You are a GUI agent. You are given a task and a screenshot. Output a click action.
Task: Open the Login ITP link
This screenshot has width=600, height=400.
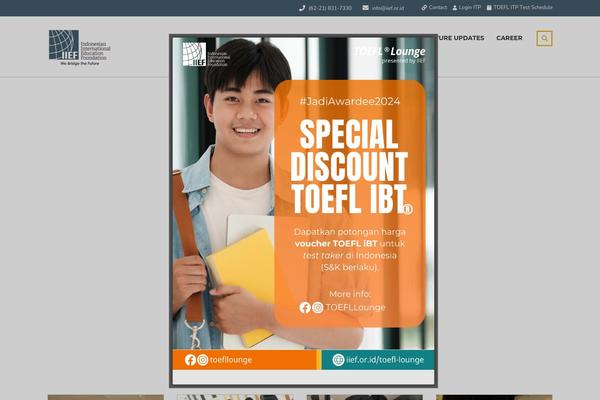470,8
